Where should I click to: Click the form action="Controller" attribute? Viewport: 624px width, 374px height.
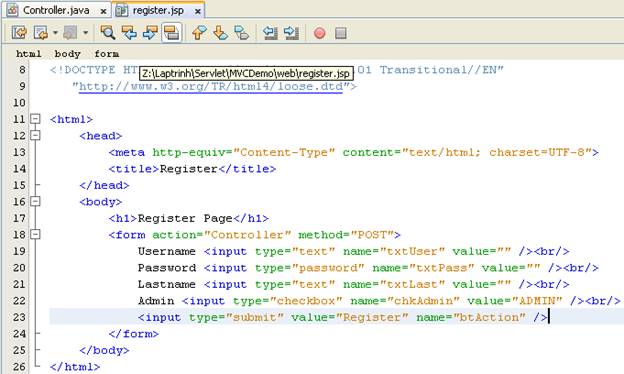point(222,235)
